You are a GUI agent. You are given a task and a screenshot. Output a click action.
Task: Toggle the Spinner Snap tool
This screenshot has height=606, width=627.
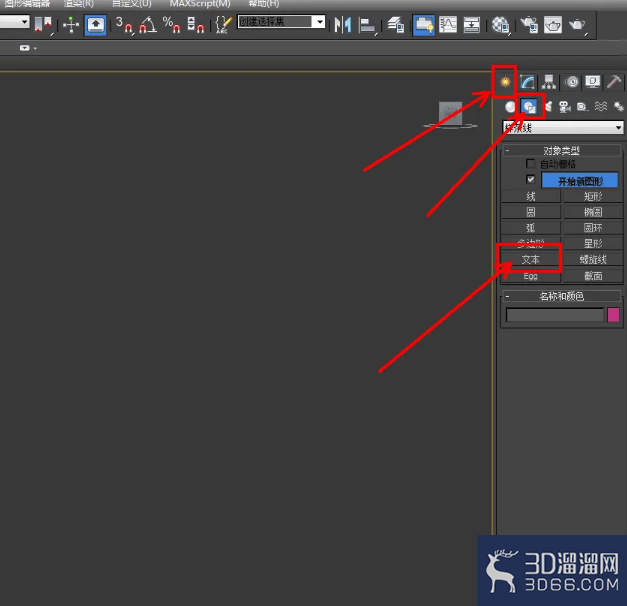[x=196, y=25]
